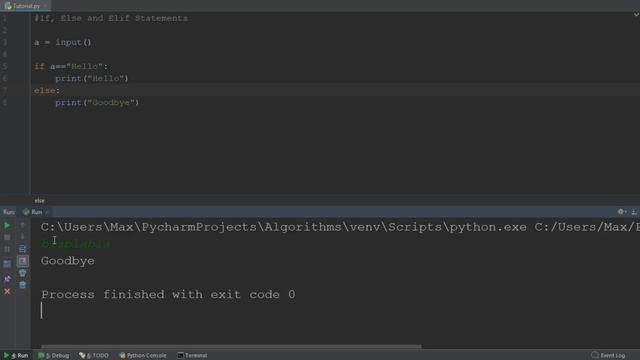This screenshot has height=360, width=640.
Task: Click the up-the-stack-trace arrow icon
Action: click(x=22, y=225)
